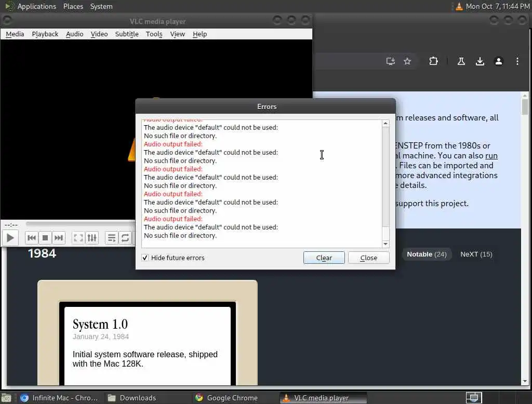Select the Notable (24) filter
This screenshot has height=404, width=532.
pos(427,254)
